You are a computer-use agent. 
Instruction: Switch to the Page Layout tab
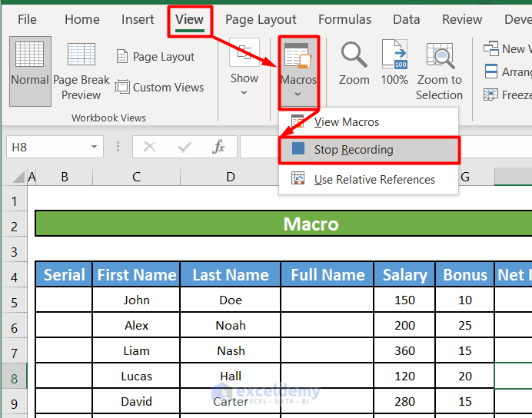coord(260,20)
